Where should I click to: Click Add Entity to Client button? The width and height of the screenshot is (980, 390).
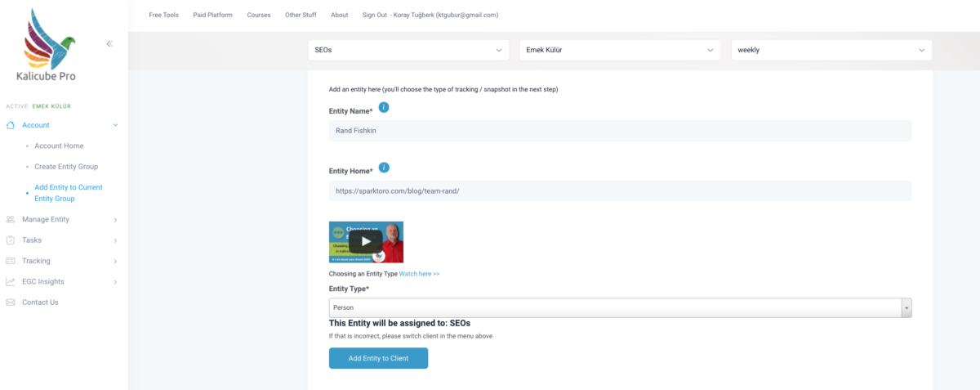tap(378, 358)
